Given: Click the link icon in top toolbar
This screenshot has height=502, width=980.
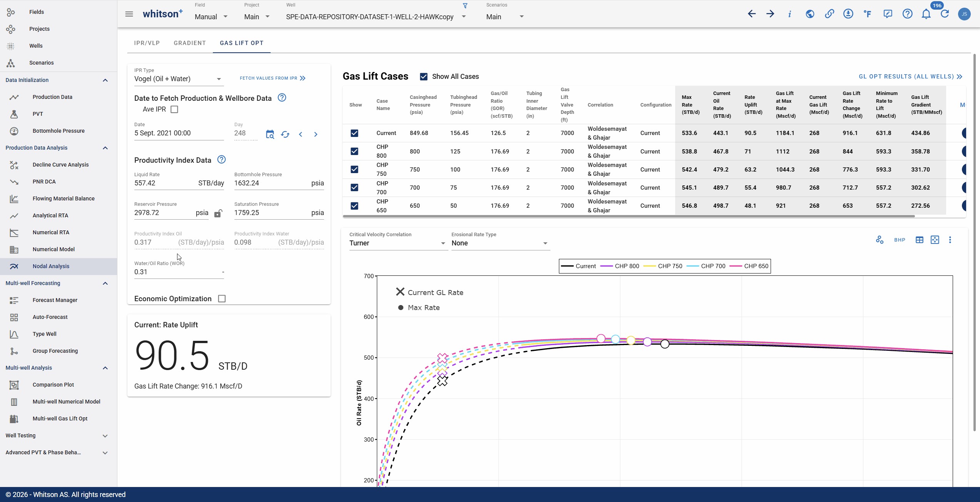Looking at the screenshot, I should click(829, 14).
